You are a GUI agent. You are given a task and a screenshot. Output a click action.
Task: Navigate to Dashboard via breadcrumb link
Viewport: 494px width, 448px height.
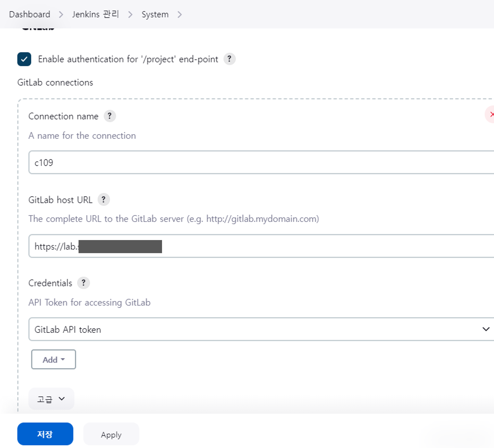(29, 14)
